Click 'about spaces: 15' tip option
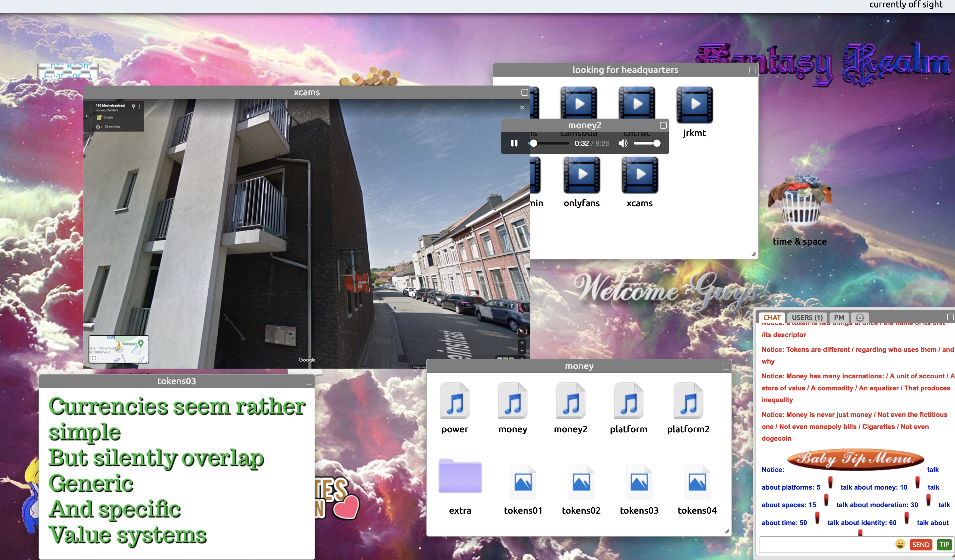The width and height of the screenshot is (955, 560). coord(789,505)
